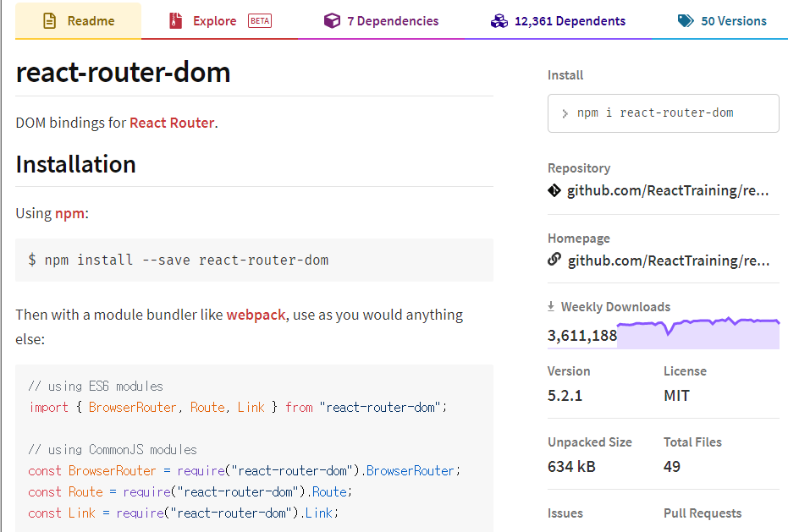
Task: Click the '// using CommonJS modules' comment
Action: [113, 449]
